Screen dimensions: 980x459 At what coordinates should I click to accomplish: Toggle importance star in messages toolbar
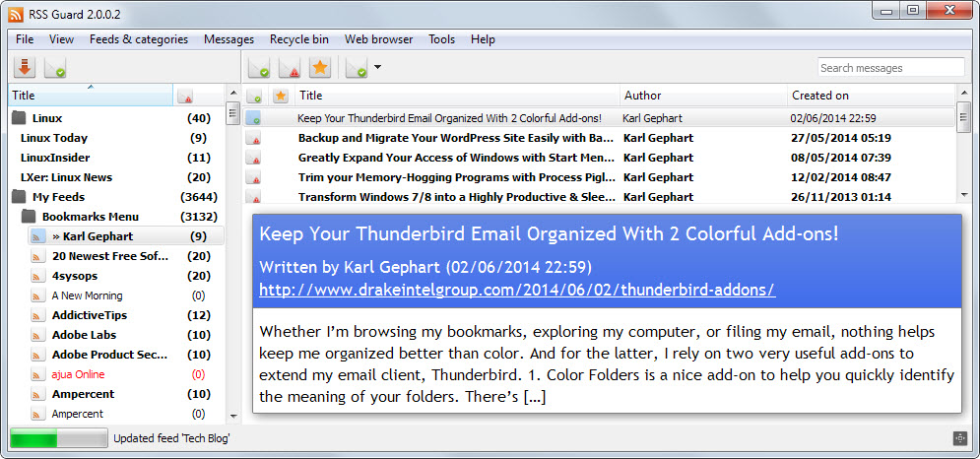click(x=320, y=67)
